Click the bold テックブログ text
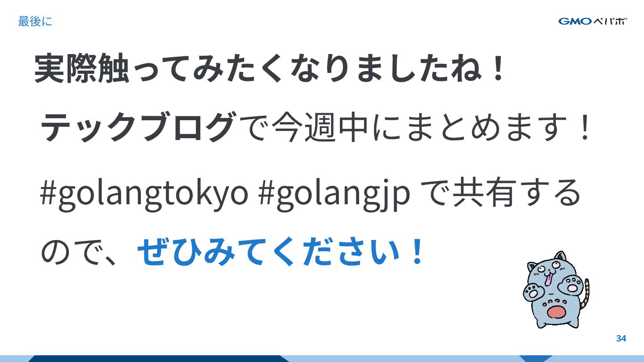Screen dimensions: 644x362 (138, 127)
